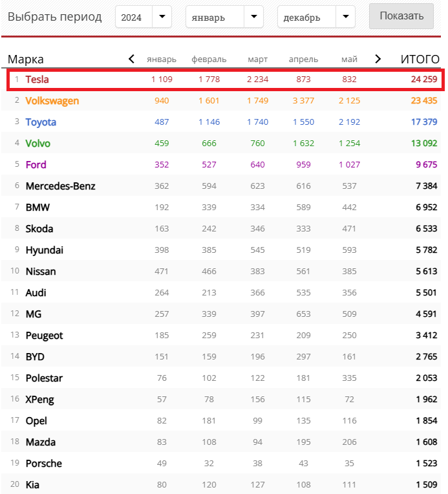Choose the Volvo brand entry
This screenshot has height=494, width=448.
point(37,144)
